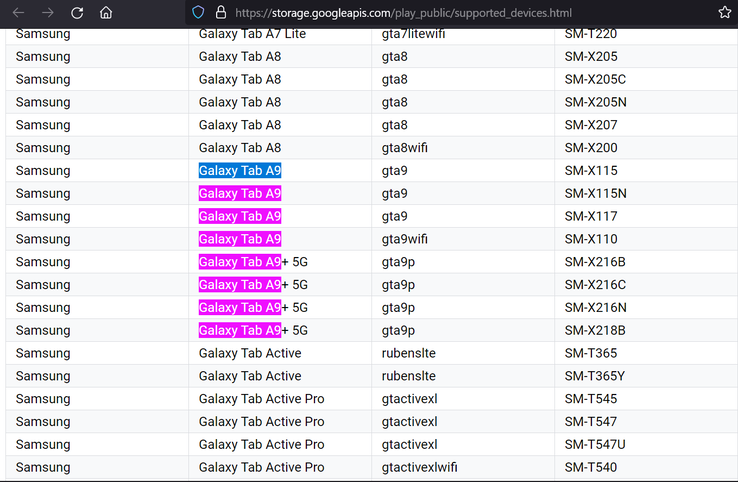The width and height of the screenshot is (738, 482).
Task: Click Samsung in SM-T540 row
Action: (43, 467)
